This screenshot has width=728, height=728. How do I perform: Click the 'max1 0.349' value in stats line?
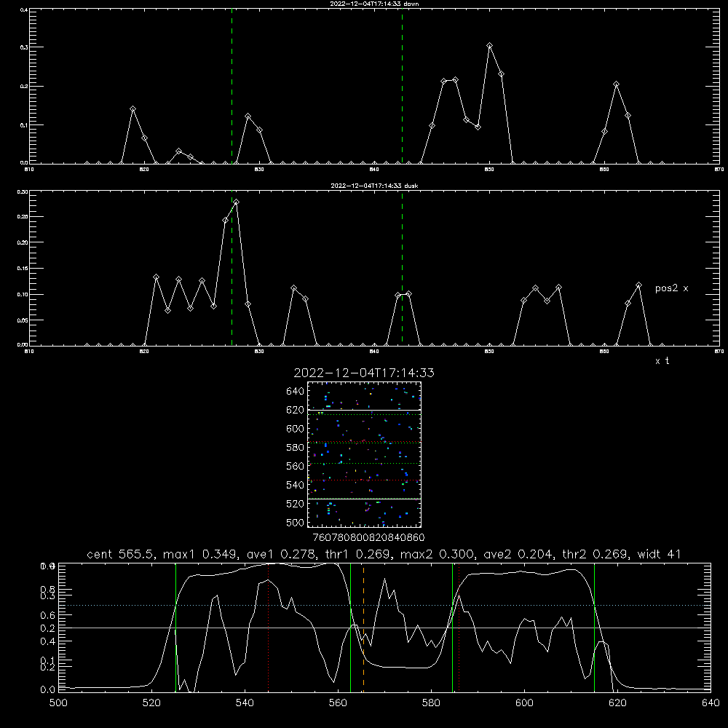pos(202,554)
